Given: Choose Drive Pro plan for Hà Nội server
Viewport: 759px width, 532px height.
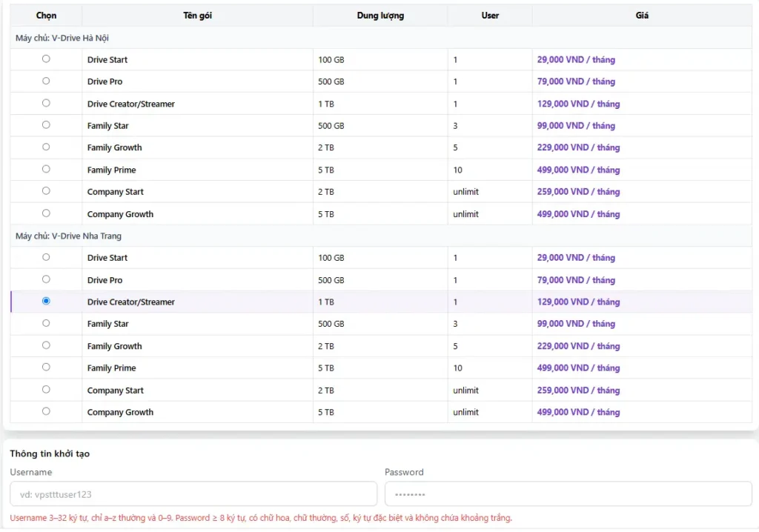Looking at the screenshot, I should tap(46, 81).
